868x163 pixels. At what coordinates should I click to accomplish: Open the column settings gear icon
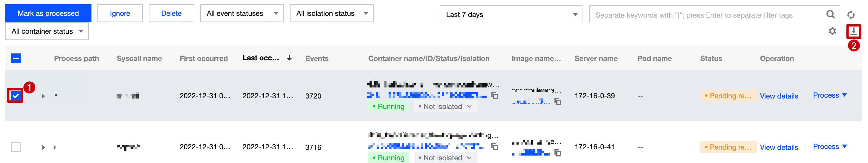pyautogui.click(x=832, y=31)
